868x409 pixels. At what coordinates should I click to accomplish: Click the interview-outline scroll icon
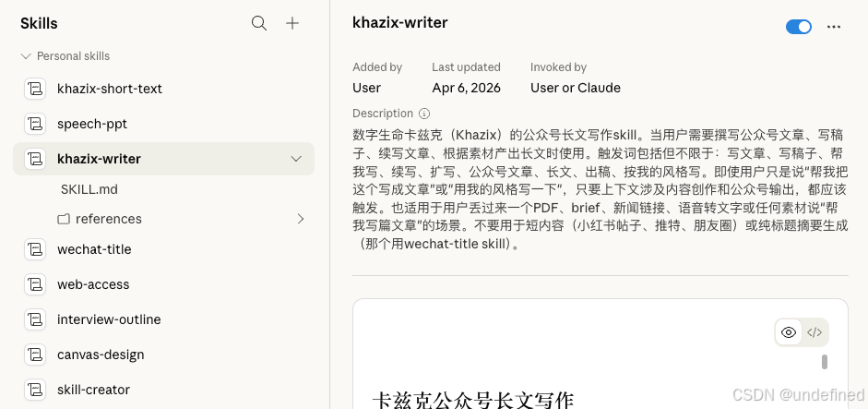tap(35, 319)
